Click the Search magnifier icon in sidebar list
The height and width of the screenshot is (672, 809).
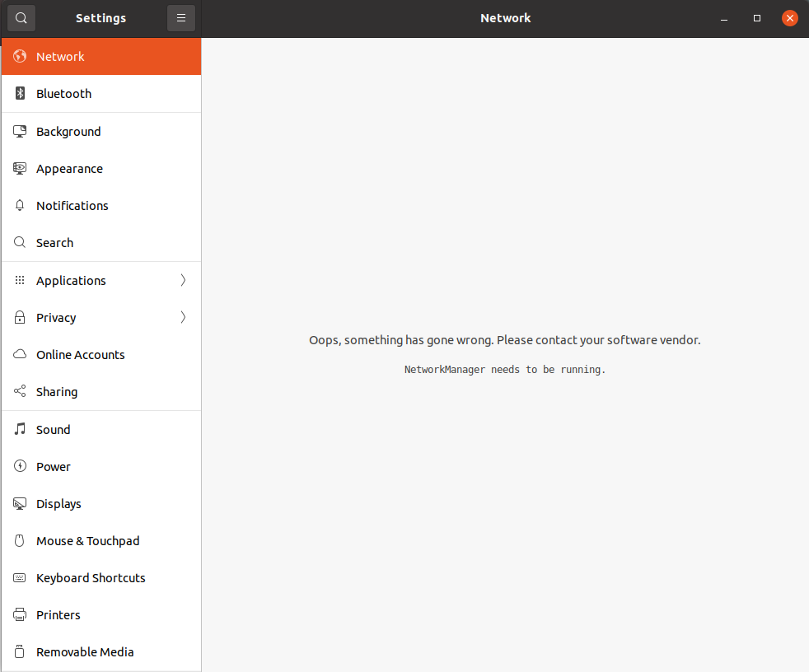[20, 242]
